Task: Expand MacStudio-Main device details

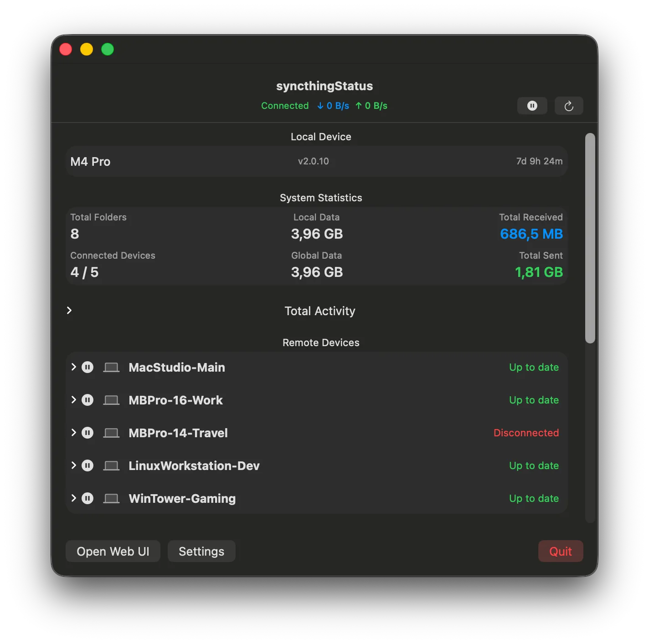Action: coord(73,367)
